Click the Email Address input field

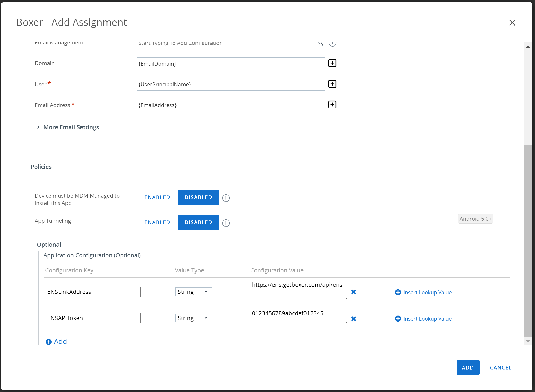click(231, 105)
